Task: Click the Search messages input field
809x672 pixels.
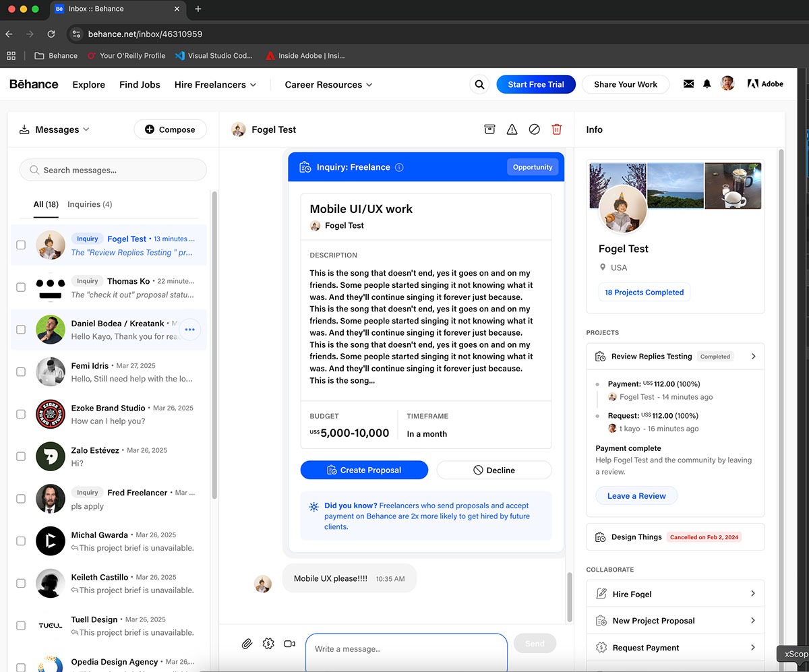Action: [113, 170]
